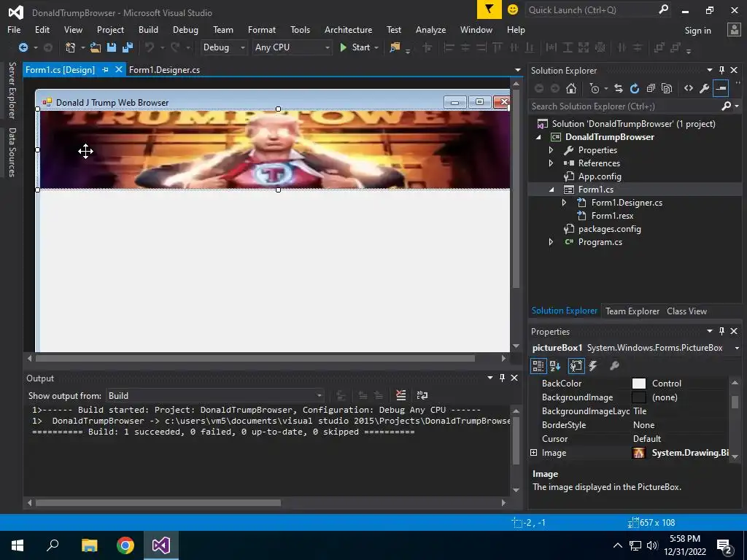Click the notifications filter flag icon

tap(489, 9)
